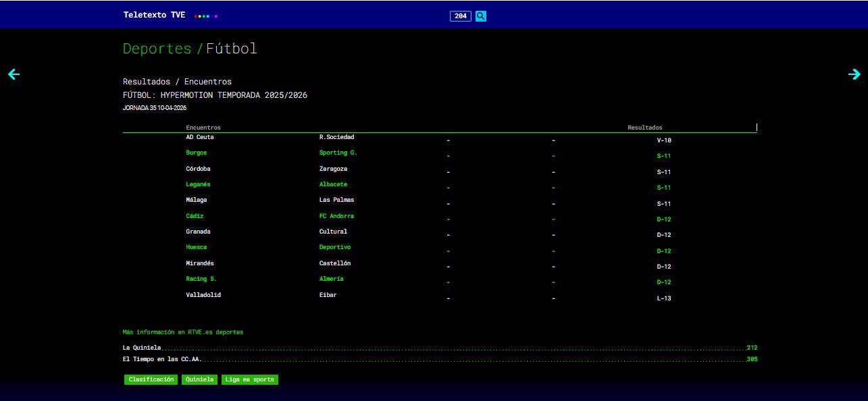The width and height of the screenshot is (868, 401).
Task: Go to next page with right arrow
Action: (854, 74)
